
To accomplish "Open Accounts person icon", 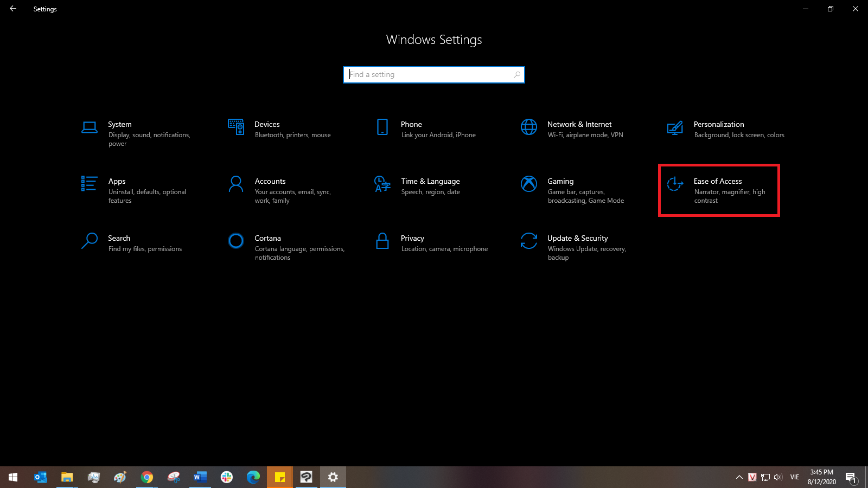I will click(236, 184).
